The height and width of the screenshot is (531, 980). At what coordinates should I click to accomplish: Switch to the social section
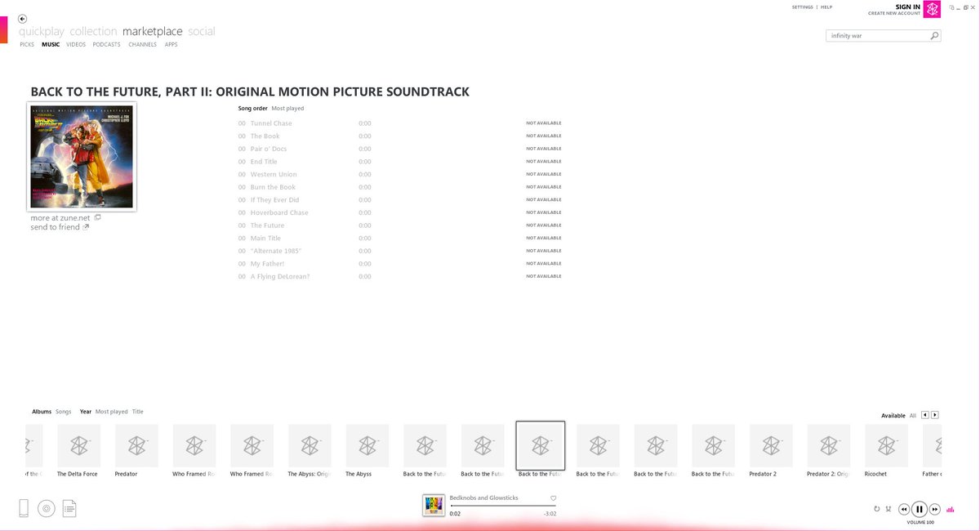point(202,32)
